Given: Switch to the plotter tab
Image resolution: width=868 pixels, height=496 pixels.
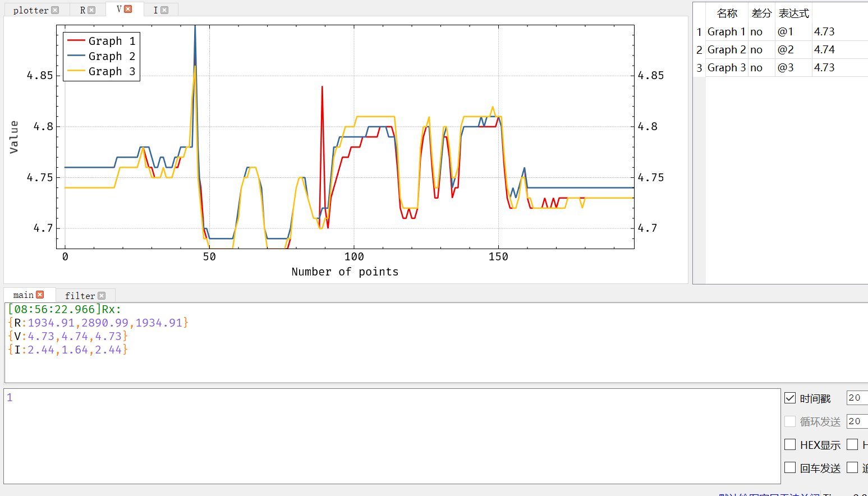Looking at the screenshot, I should 31,10.
